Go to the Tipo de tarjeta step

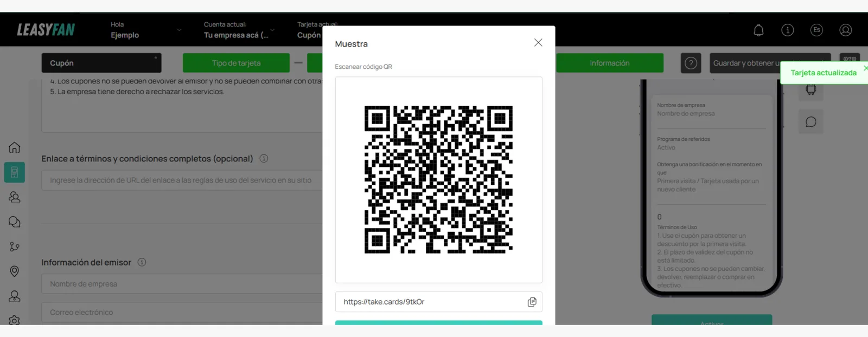[x=236, y=63]
